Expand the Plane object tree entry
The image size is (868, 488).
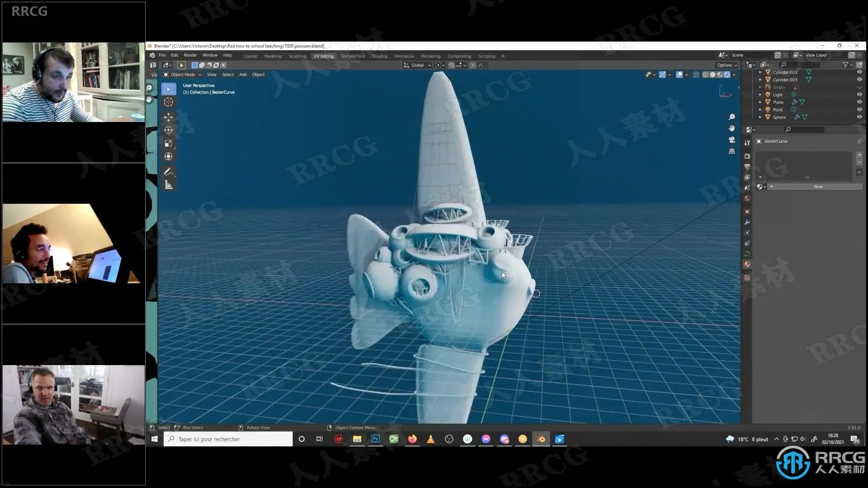click(x=760, y=102)
